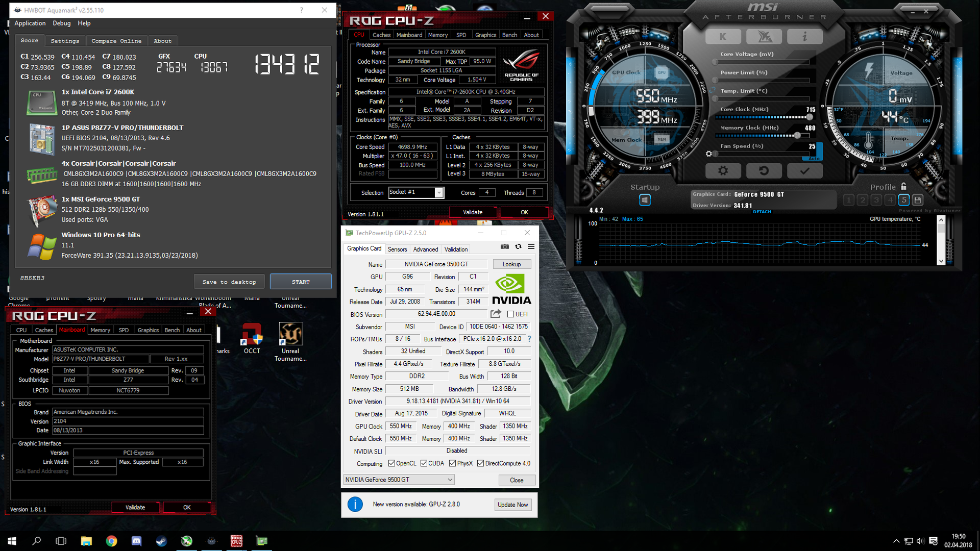Toggle the OpenCL checkbox in GPU-Z
Image resolution: width=980 pixels, height=551 pixels.
pos(391,463)
